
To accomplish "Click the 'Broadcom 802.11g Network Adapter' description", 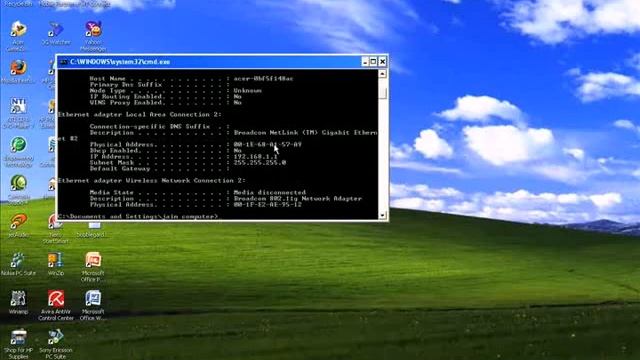I will pos(298,198).
